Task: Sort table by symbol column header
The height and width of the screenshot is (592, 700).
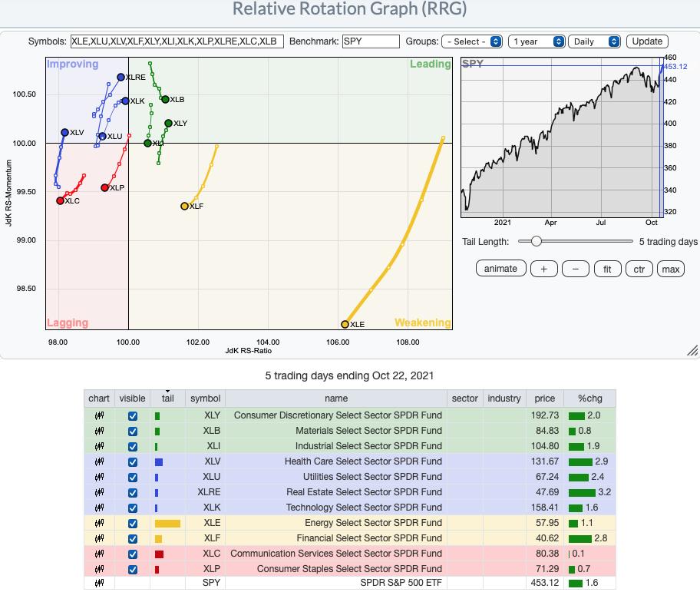Action: coord(206,399)
